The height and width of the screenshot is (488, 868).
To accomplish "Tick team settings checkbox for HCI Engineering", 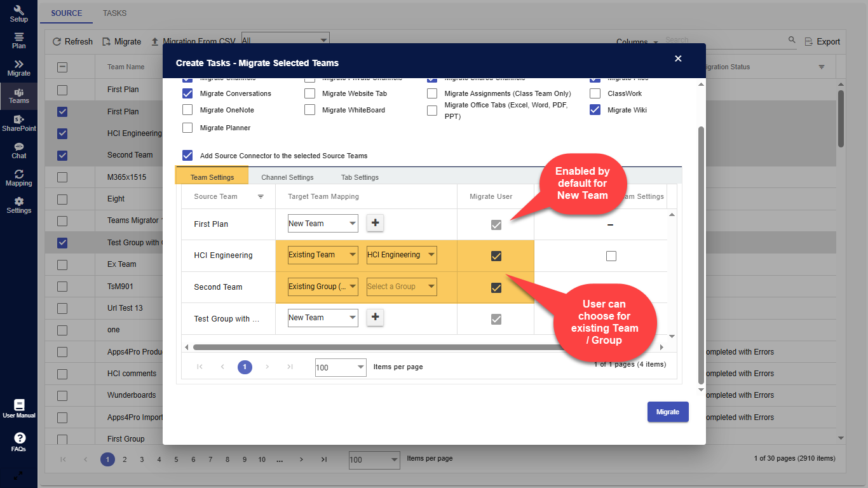I will [611, 256].
